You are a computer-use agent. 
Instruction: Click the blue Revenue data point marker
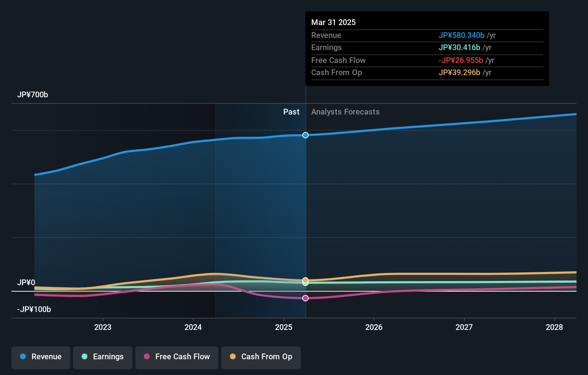coord(305,135)
